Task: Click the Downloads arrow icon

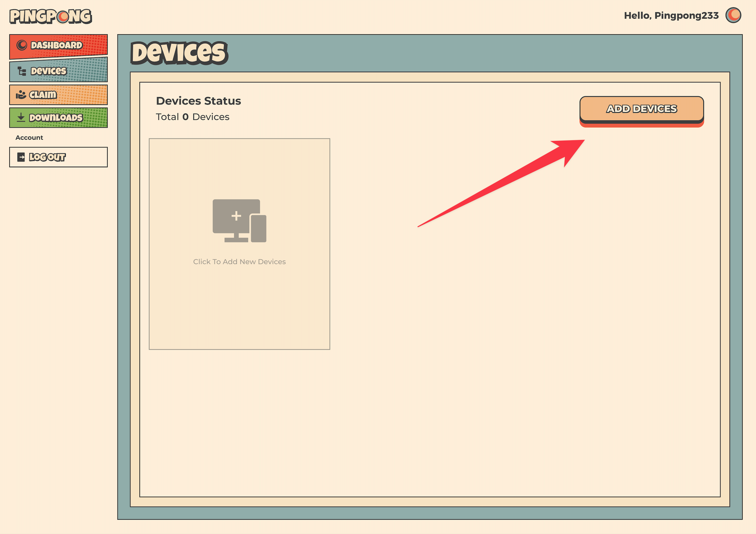Action: coord(21,117)
